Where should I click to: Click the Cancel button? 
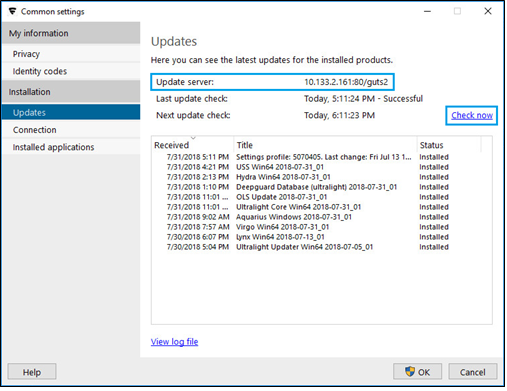pos(473,372)
